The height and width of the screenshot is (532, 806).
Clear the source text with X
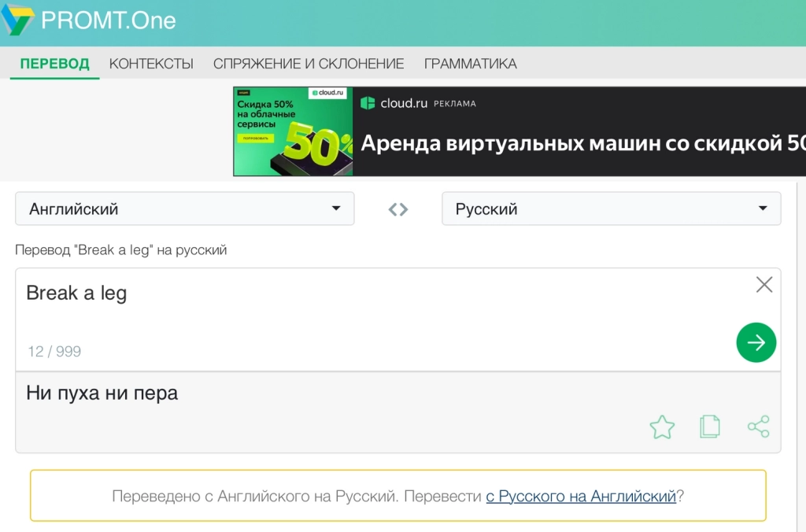tap(764, 285)
